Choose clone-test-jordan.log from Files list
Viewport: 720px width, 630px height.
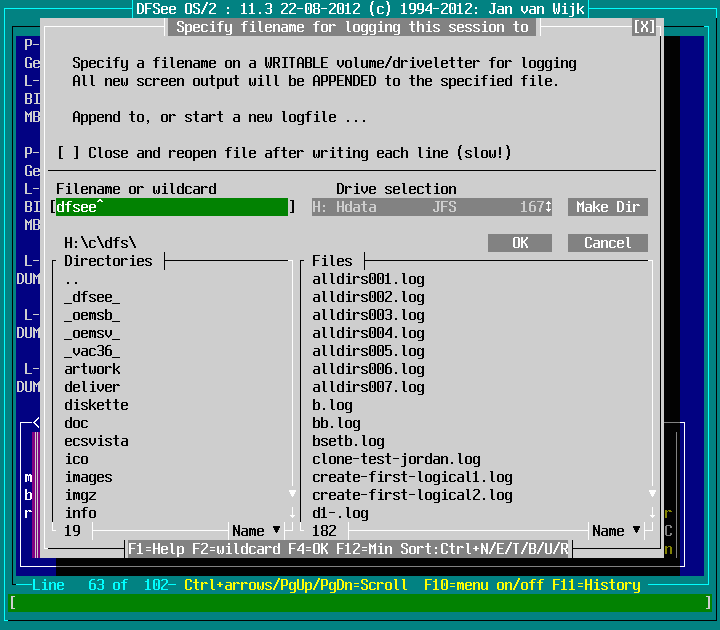pos(396,459)
